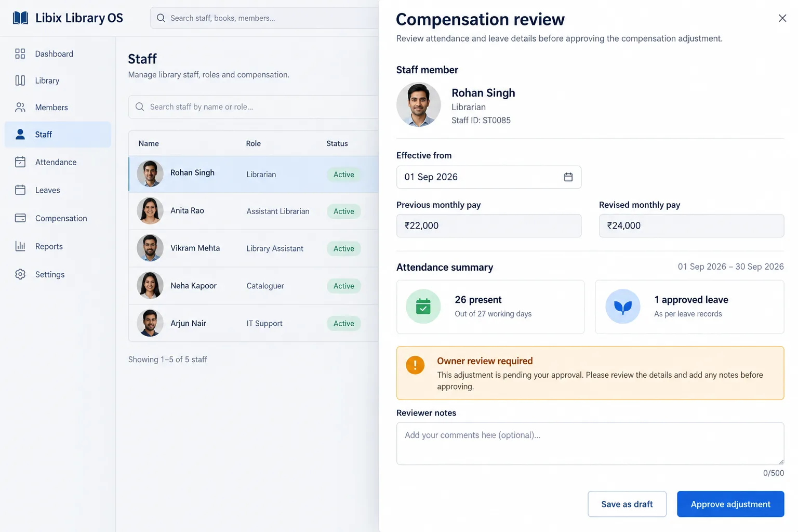The height and width of the screenshot is (532, 798).
Task: Click the Previous monthly pay field
Action: [489, 225]
